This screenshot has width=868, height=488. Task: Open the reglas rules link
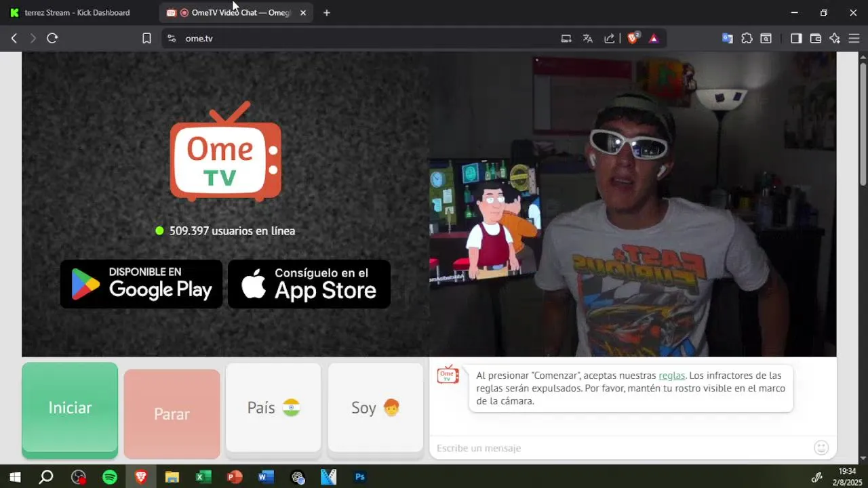(671, 375)
